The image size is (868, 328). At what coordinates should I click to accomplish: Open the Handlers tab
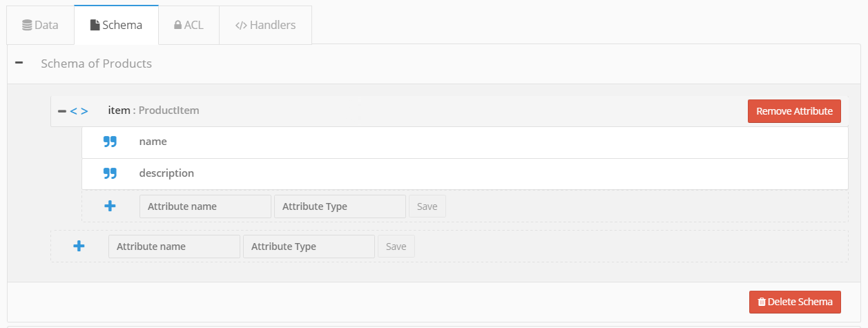pyautogui.click(x=265, y=26)
